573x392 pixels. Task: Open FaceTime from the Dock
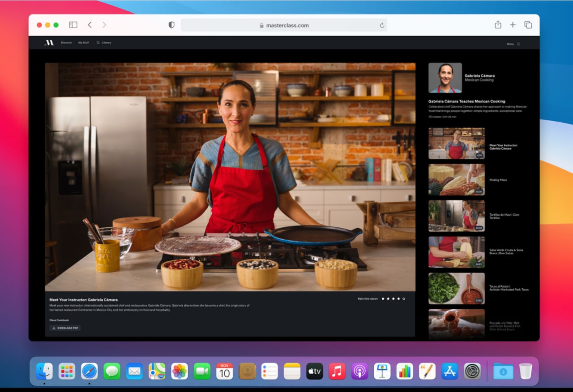pyautogui.click(x=202, y=371)
